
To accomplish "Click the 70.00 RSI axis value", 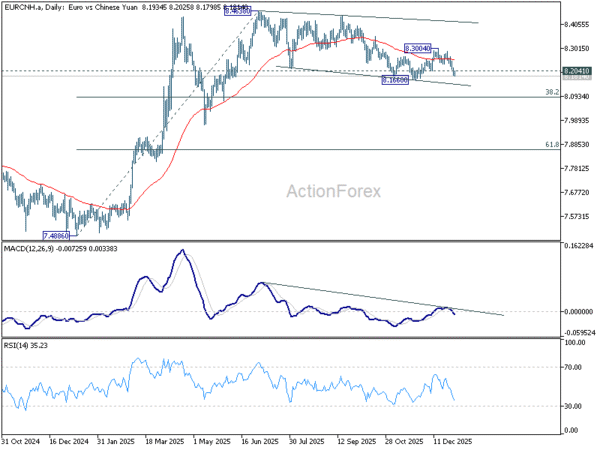I will pyautogui.click(x=573, y=367).
